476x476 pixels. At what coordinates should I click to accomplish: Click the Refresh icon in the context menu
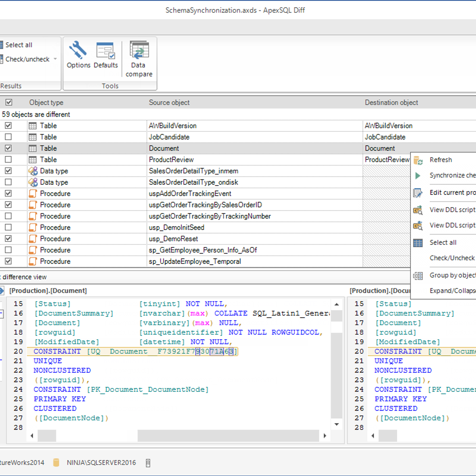[418, 160]
